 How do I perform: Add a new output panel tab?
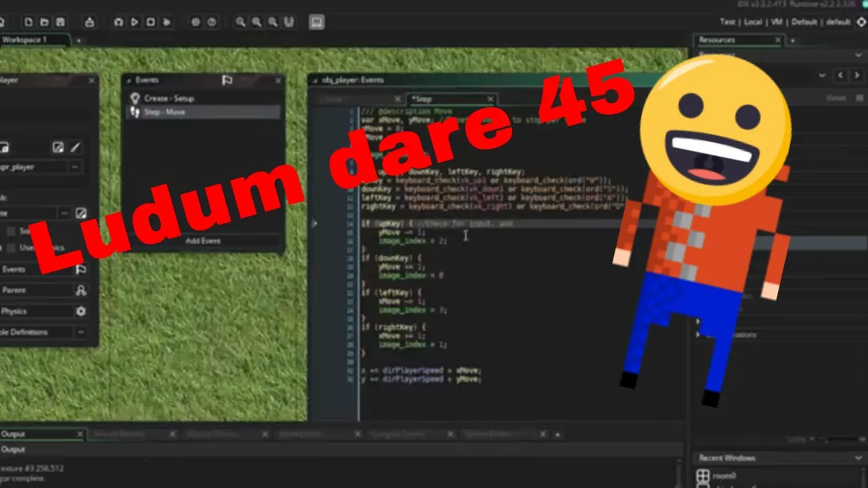pos(557,434)
